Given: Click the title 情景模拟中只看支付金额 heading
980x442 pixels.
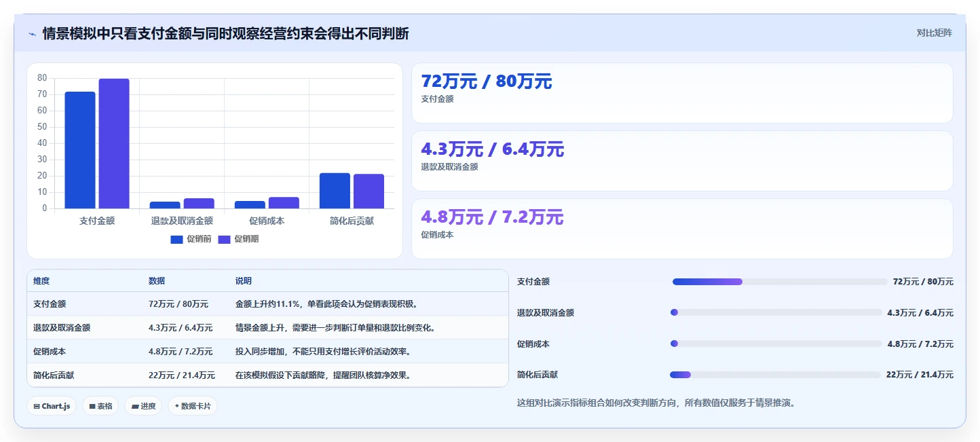Looking at the screenshot, I should [226, 34].
